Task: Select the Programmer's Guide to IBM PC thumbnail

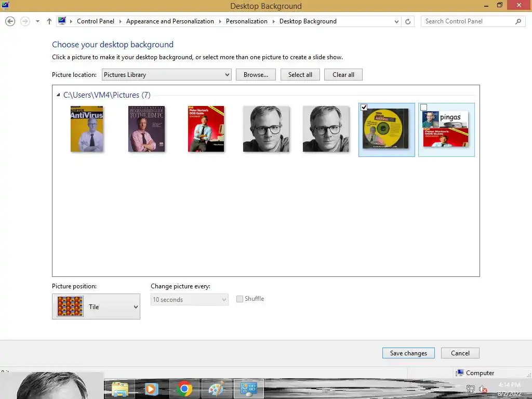Action: [x=147, y=129]
